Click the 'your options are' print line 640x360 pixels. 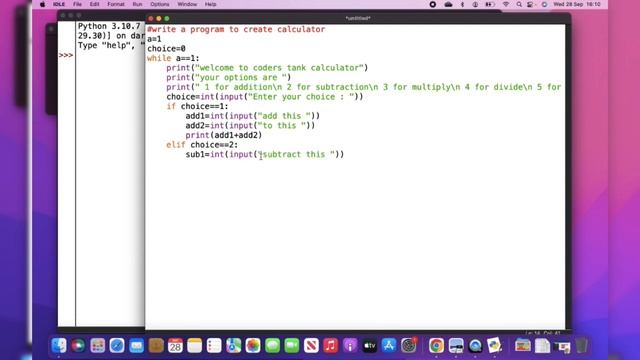point(229,78)
